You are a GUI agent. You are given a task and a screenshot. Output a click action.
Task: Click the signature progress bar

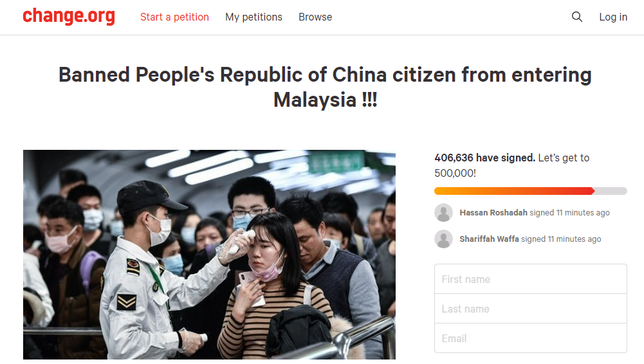click(x=530, y=191)
